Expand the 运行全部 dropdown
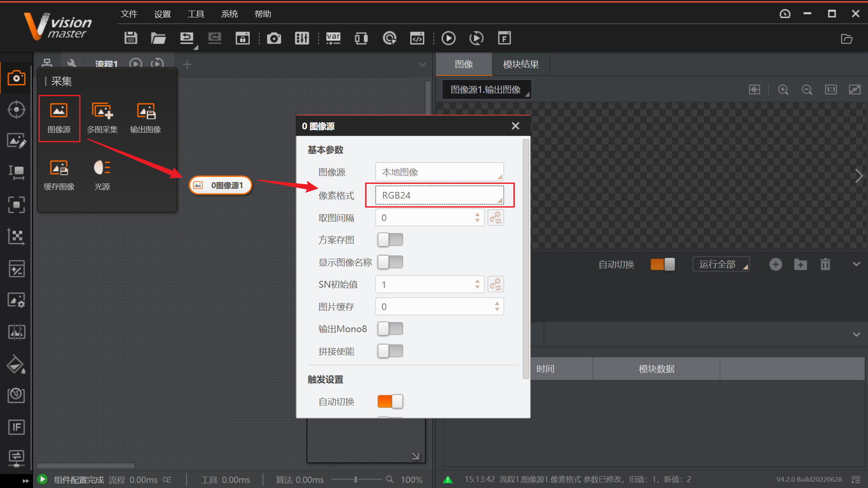This screenshot has height=488, width=868. (x=721, y=264)
